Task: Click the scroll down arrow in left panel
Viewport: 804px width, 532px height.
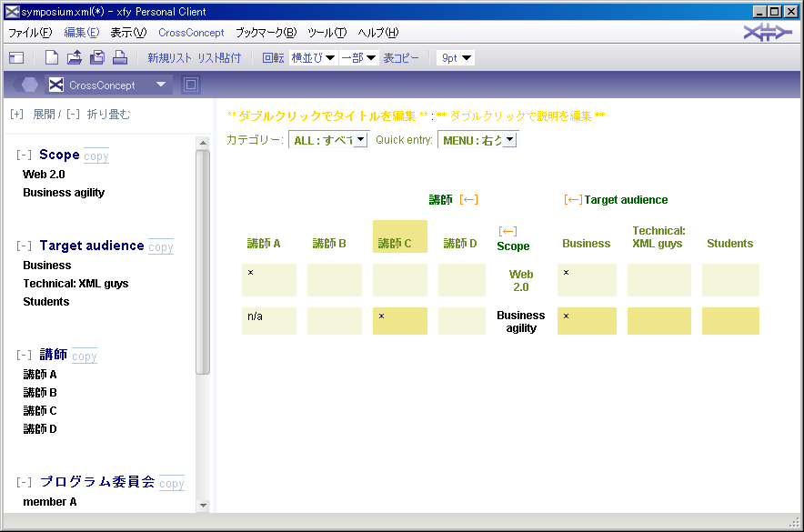Action: coord(203,506)
